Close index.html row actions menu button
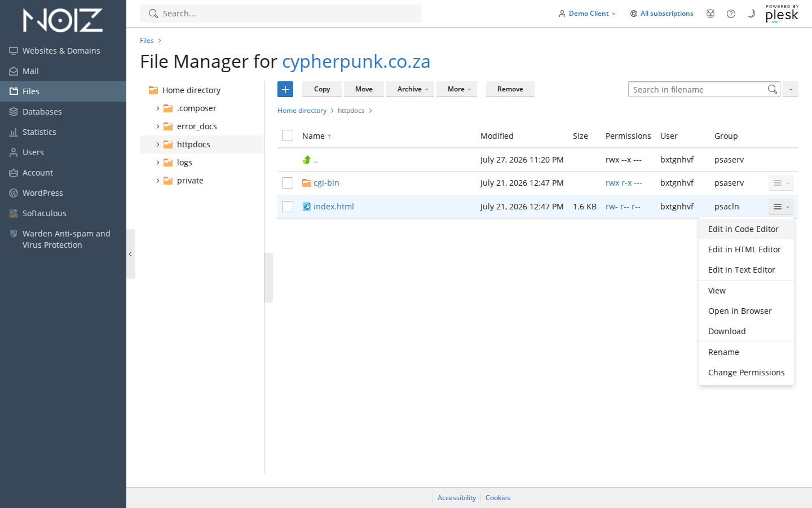The width and height of the screenshot is (812, 508). [x=781, y=207]
